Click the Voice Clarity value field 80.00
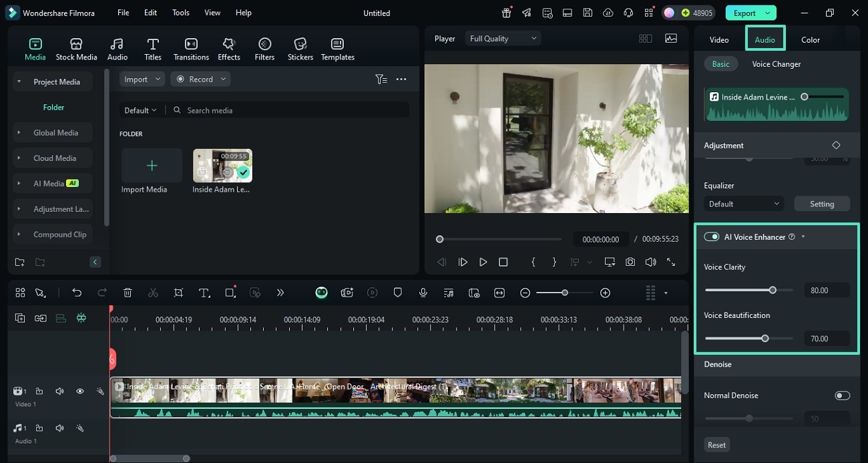The image size is (868, 463). click(827, 290)
